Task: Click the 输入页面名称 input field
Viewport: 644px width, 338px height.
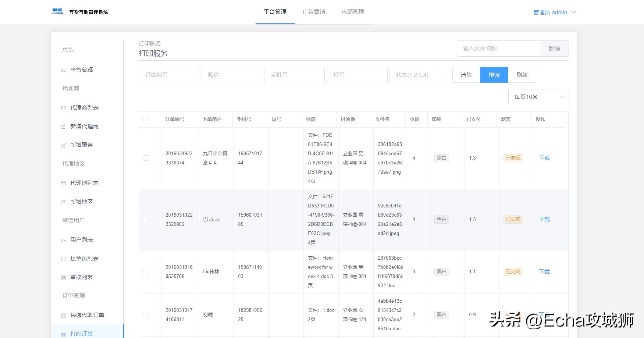Action: click(498, 48)
